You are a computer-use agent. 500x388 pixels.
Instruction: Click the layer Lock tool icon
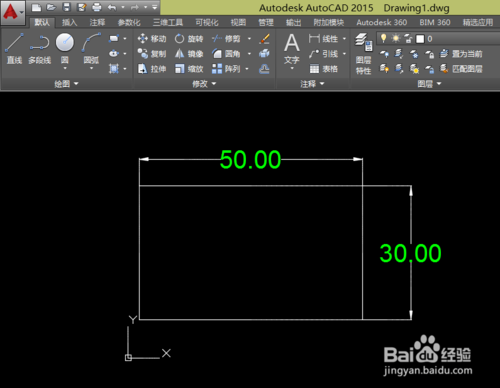point(429,54)
